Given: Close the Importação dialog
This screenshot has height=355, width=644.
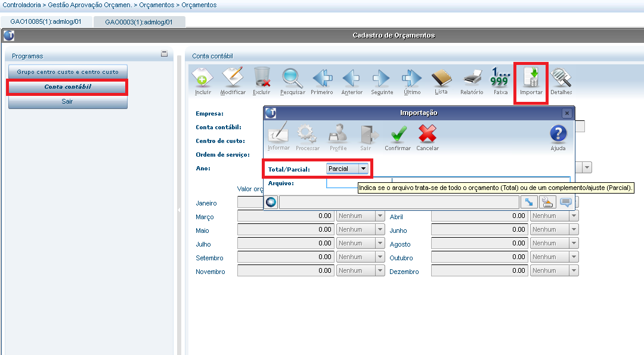Looking at the screenshot, I should 567,113.
